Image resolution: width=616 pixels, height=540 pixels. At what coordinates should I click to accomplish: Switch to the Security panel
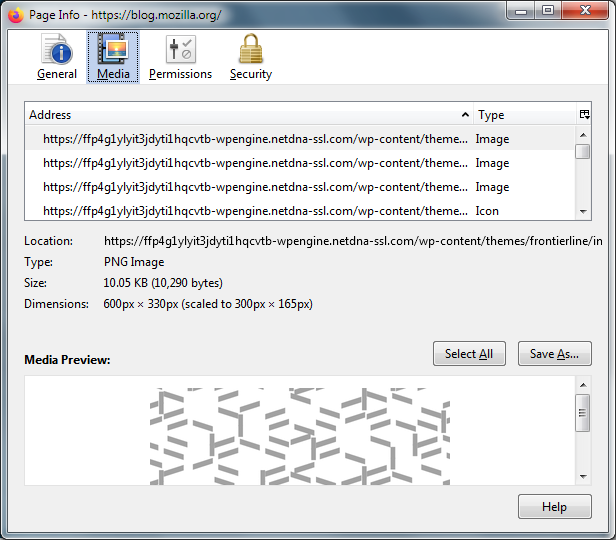250,56
